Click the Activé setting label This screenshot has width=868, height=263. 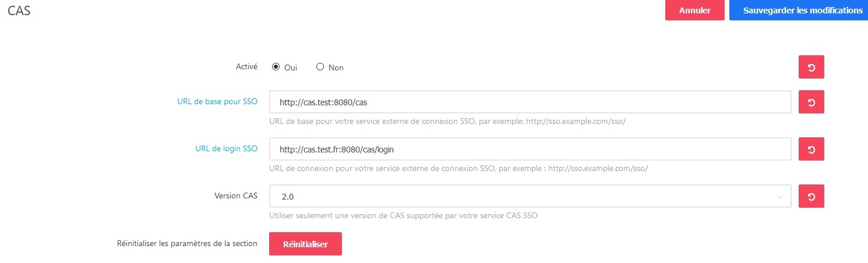point(246,66)
